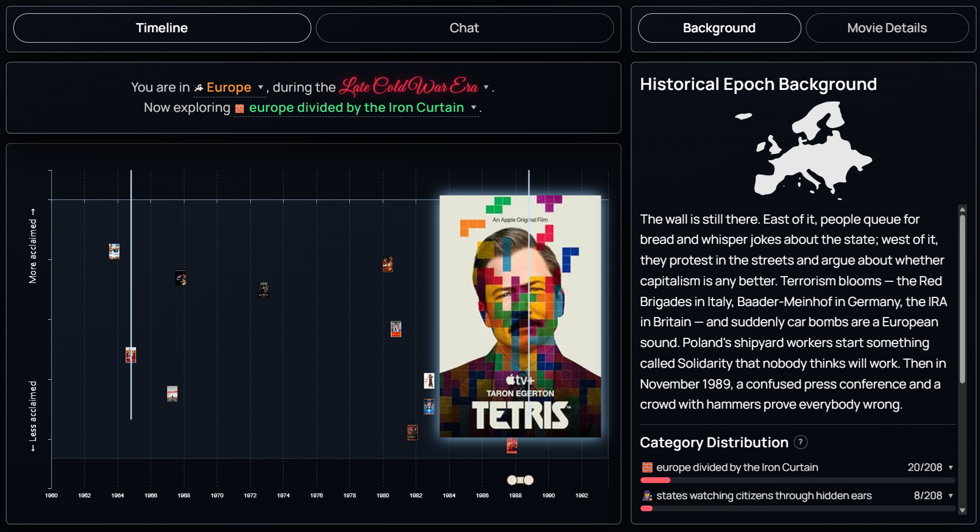
Task: Click the 1960 year label on timeline axis
Action: tap(51, 496)
